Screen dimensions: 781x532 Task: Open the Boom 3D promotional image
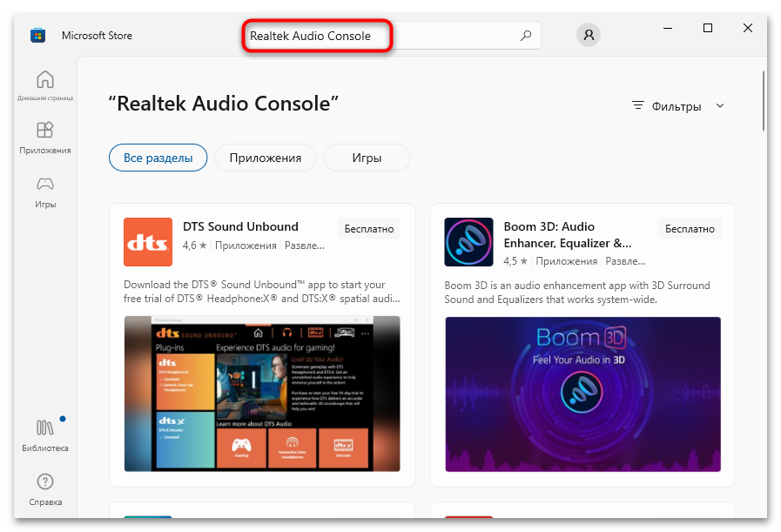pos(582,394)
